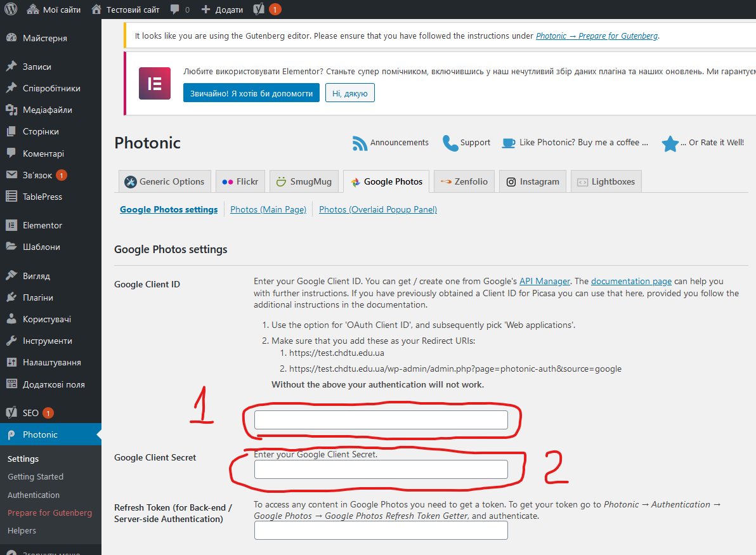Click the house icon for Тестовий сайт

[x=96, y=9]
